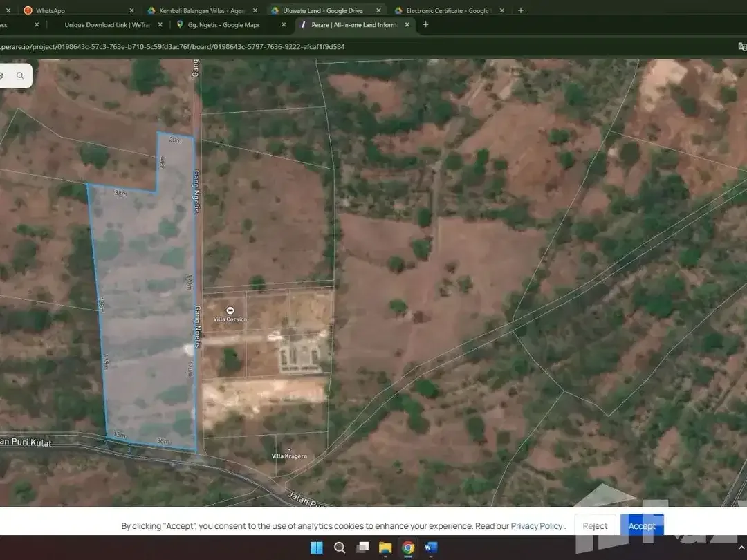The height and width of the screenshot is (560, 747).
Task: Close the Gg. Ngetis Google Maps tab
Action: coord(284,25)
